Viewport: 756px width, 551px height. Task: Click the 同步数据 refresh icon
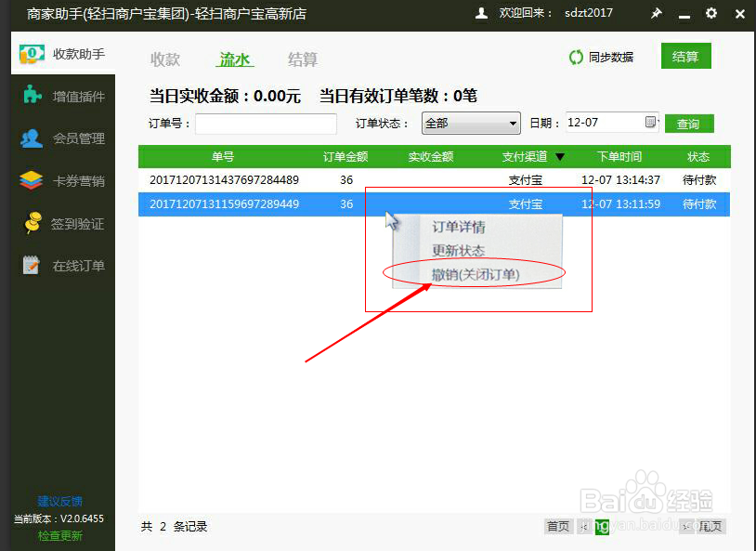577,58
